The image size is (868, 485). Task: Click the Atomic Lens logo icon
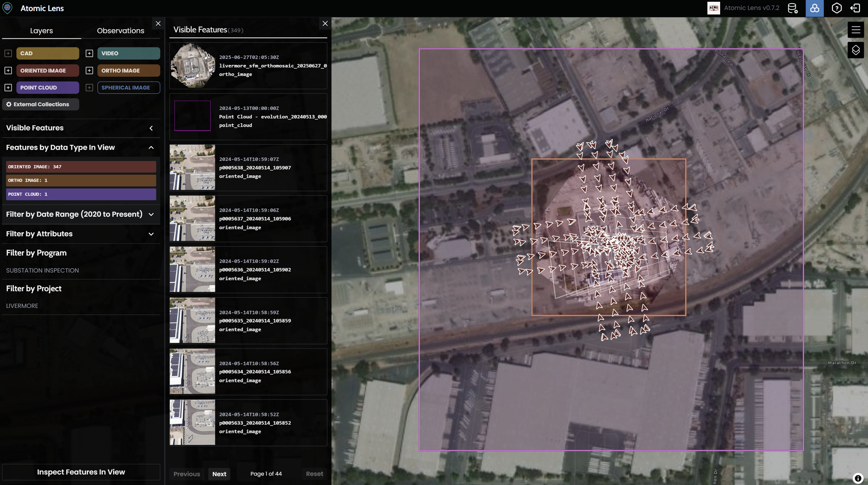7,8
